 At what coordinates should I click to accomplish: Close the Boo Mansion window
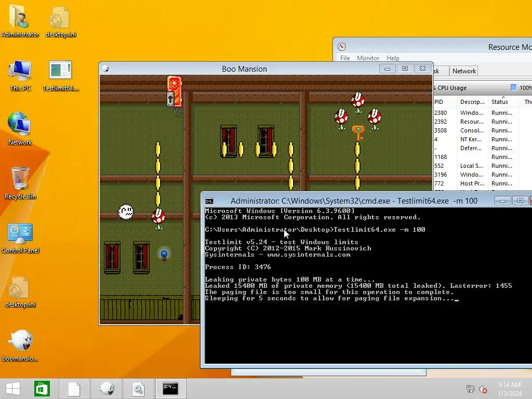[x=422, y=69]
